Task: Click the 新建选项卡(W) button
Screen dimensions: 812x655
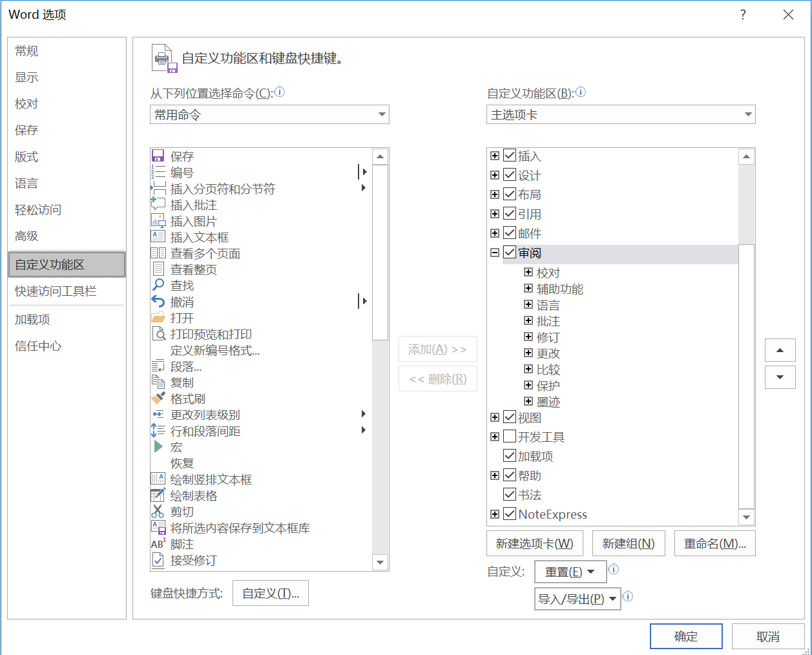Action: tap(534, 543)
